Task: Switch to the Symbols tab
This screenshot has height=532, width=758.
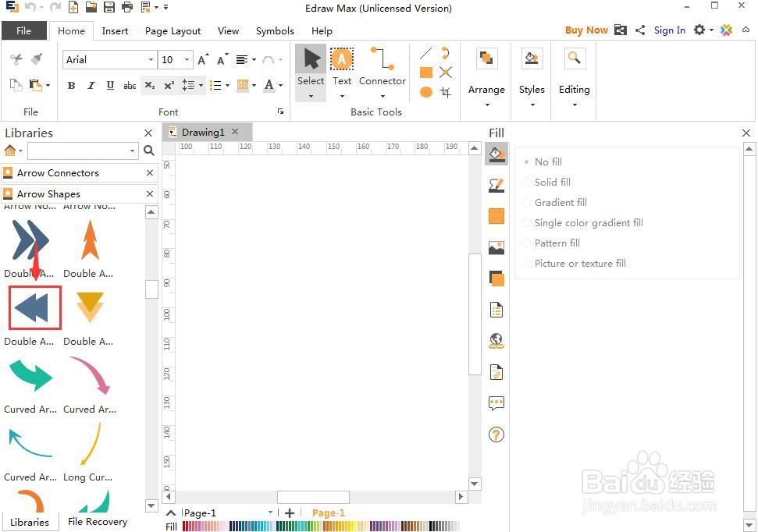Action: [x=275, y=31]
